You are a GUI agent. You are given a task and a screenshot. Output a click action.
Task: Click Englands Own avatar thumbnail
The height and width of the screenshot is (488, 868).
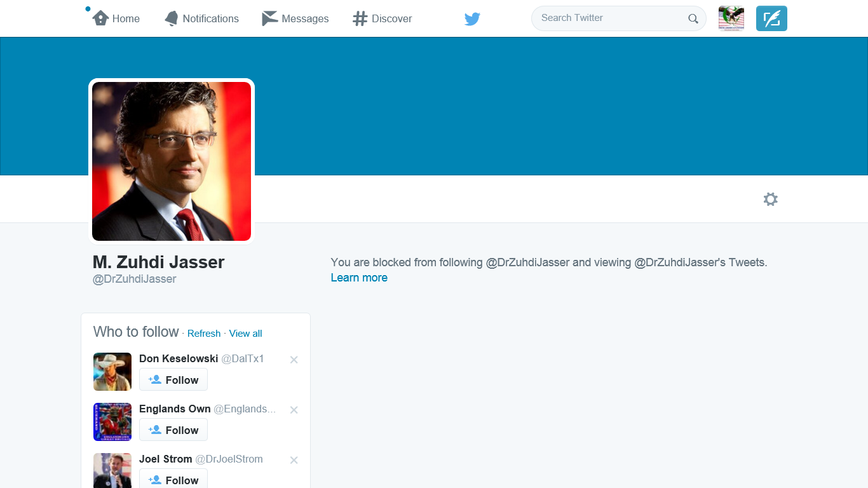[x=112, y=422]
